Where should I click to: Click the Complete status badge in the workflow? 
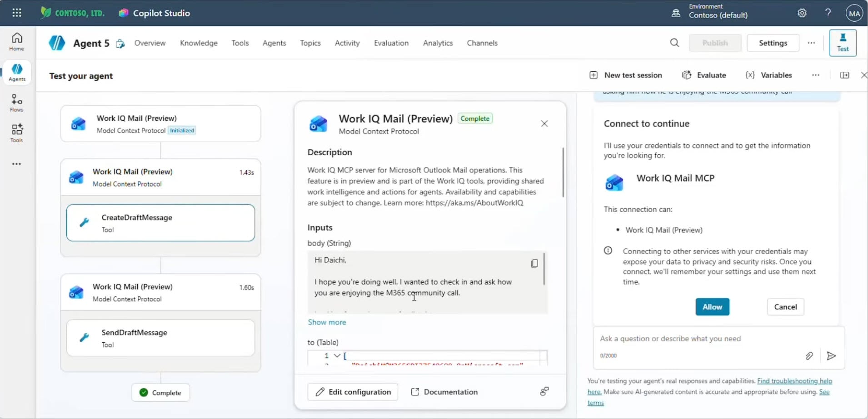[x=160, y=393]
